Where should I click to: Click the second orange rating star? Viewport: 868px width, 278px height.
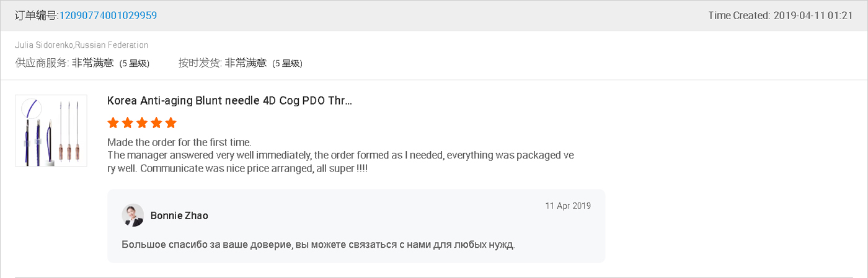[x=128, y=123]
